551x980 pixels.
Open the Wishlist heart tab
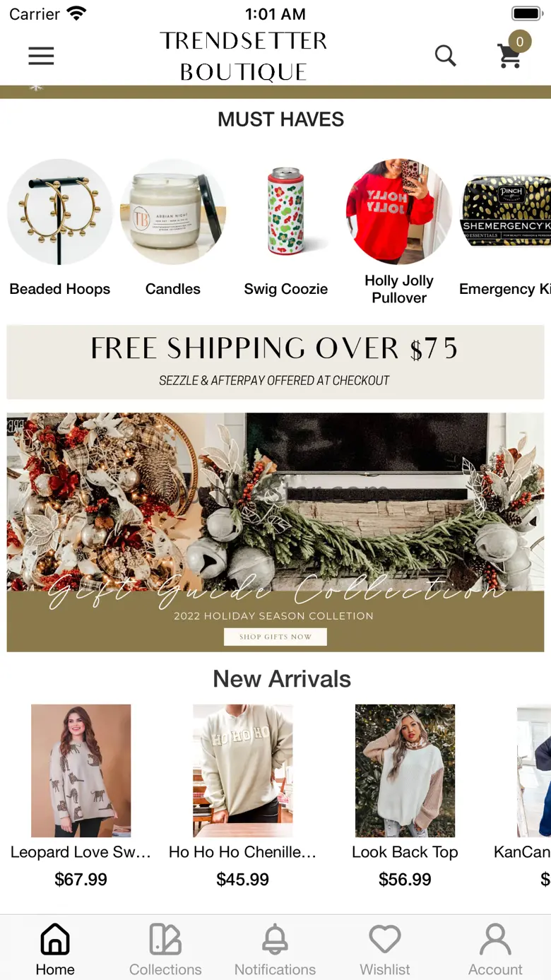click(385, 949)
